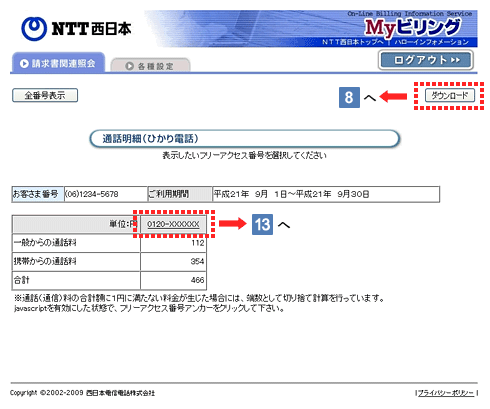Click the NTT West Japan logo icon
The image size is (490, 409).
coord(34,29)
